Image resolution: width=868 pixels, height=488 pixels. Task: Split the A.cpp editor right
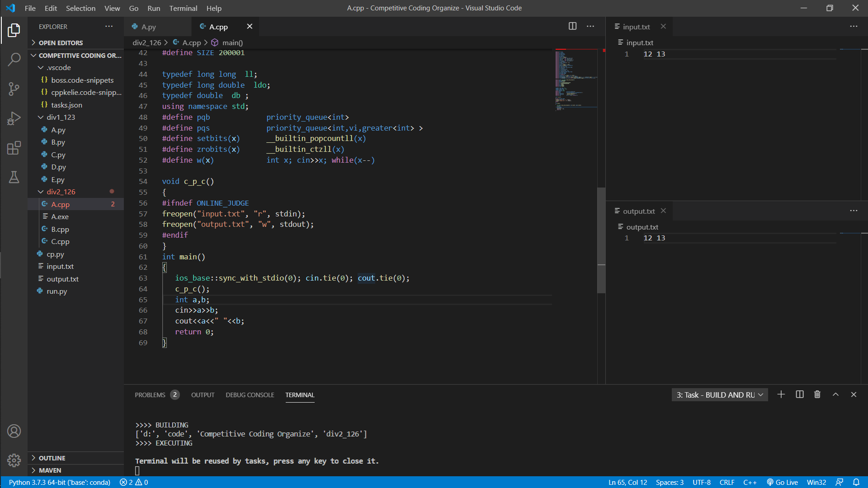coord(572,26)
